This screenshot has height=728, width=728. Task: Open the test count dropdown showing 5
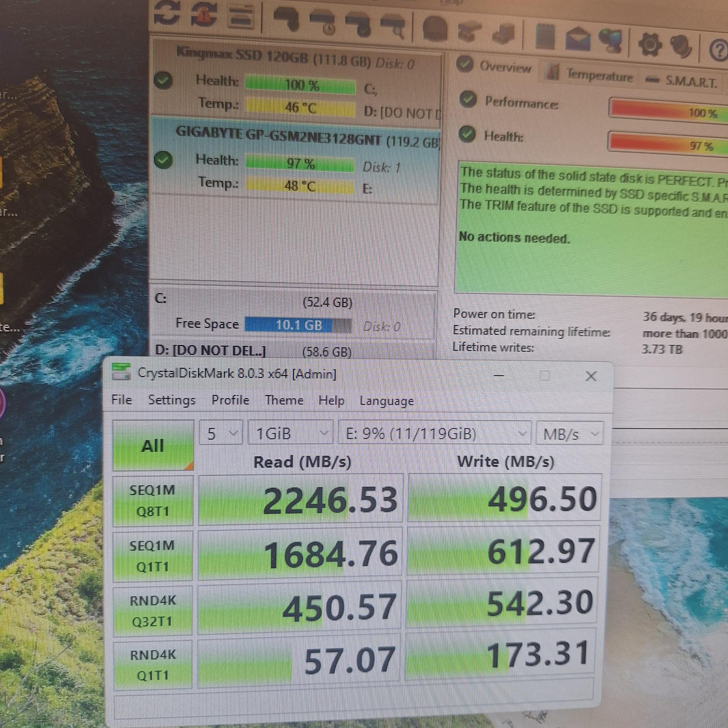[x=221, y=433]
